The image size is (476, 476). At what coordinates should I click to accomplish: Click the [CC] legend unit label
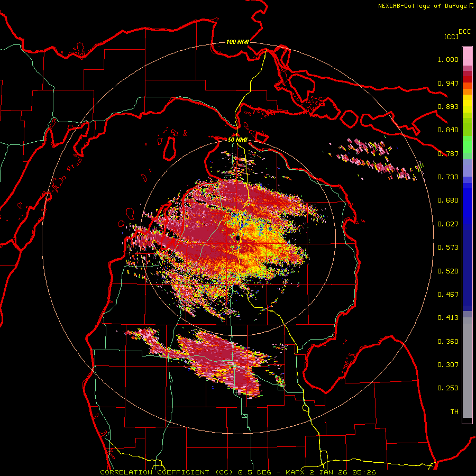click(451, 36)
